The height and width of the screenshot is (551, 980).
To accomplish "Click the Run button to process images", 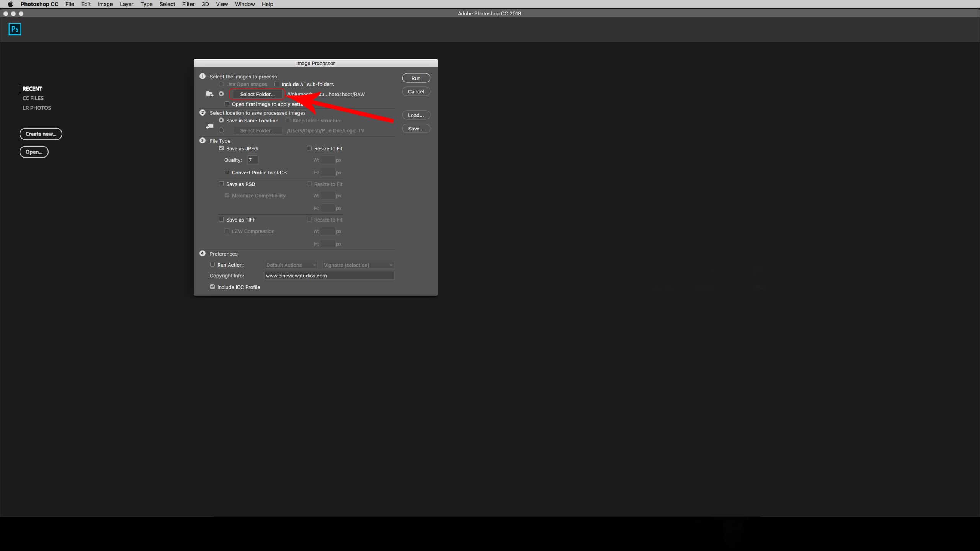I will coord(416,78).
